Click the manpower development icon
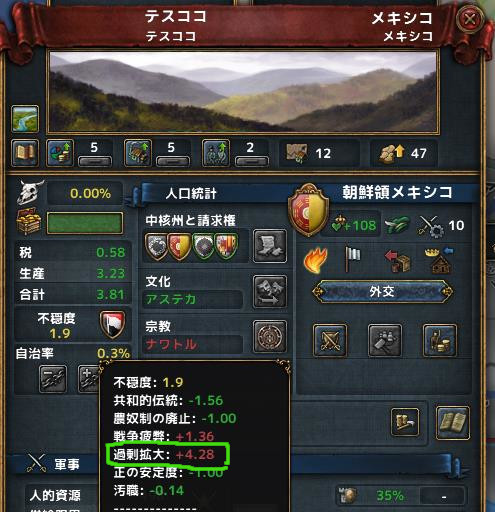Image resolution: width=495 pixels, height=512 pixels. [216, 153]
